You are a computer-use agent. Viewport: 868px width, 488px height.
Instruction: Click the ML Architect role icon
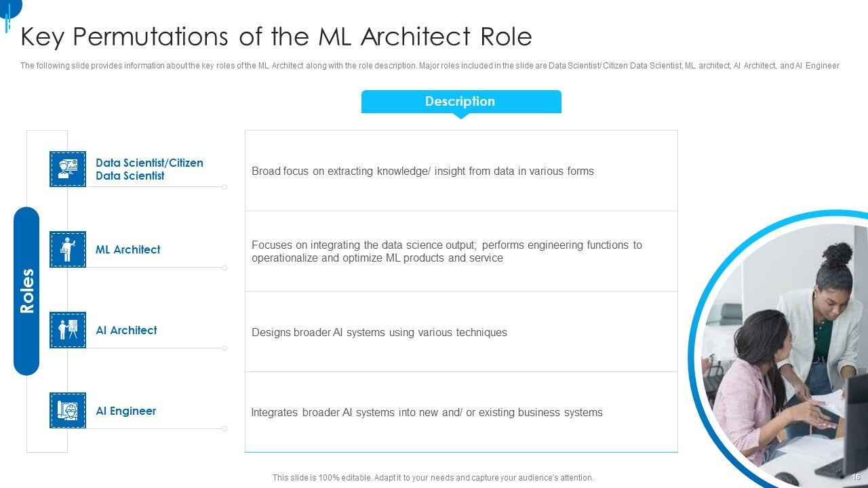pos(68,249)
